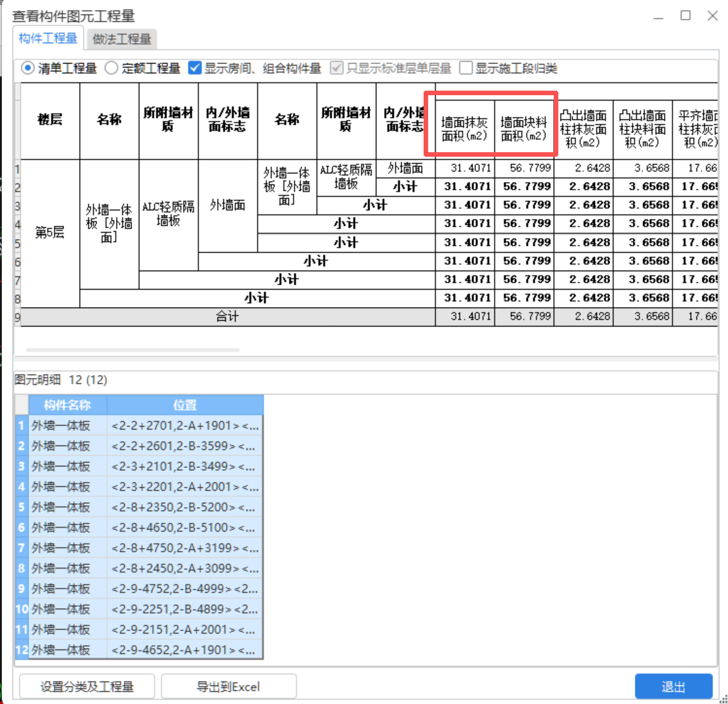
Task: Select the 清单工程量 radio option
Action: tap(28, 67)
